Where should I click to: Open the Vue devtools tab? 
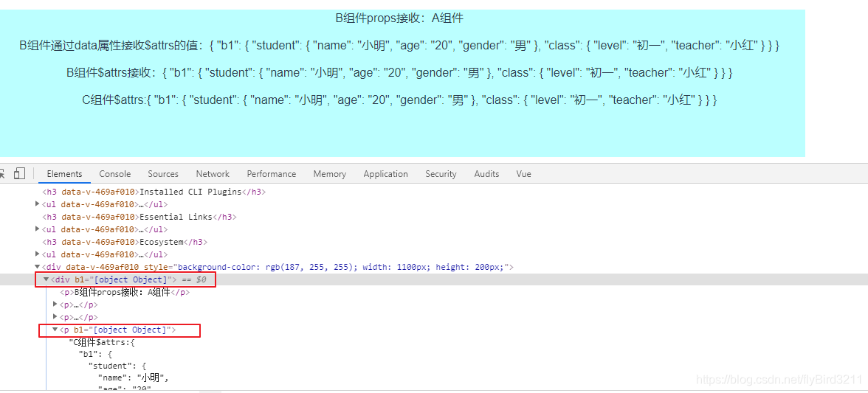point(524,173)
